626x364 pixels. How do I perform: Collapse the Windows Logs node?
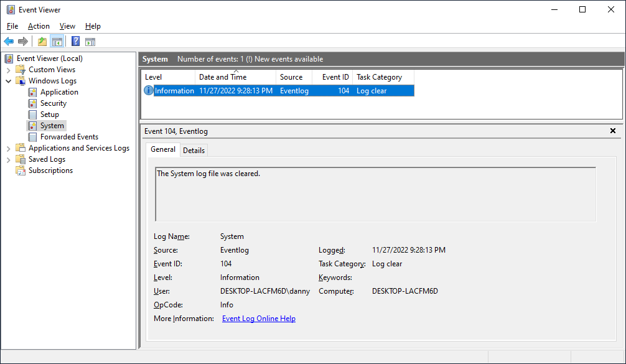8,81
